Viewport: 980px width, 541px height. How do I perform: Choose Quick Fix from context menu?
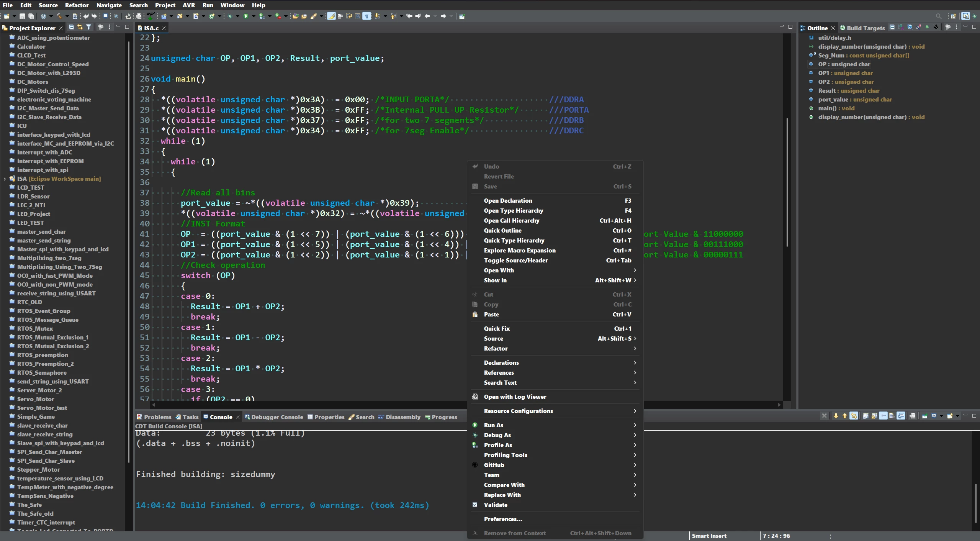[555, 328]
